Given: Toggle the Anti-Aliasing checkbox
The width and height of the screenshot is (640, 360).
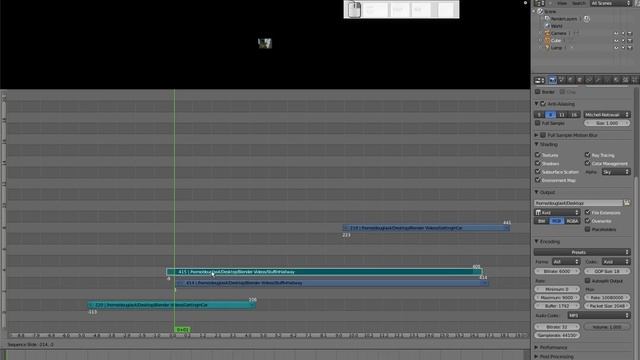Looking at the screenshot, I should point(543,104).
